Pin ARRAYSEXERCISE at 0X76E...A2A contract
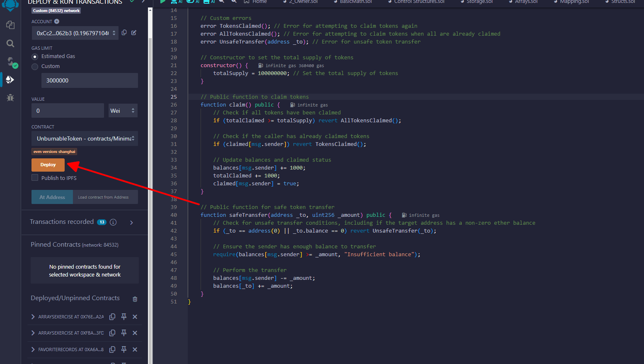The width and height of the screenshot is (644, 364). pyautogui.click(x=123, y=317)
